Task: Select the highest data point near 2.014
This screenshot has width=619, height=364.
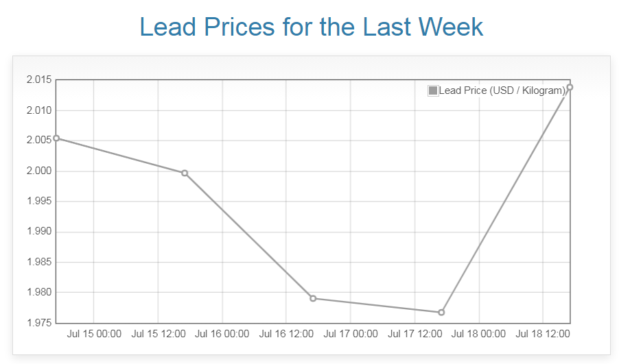Action: click(570, 87)
